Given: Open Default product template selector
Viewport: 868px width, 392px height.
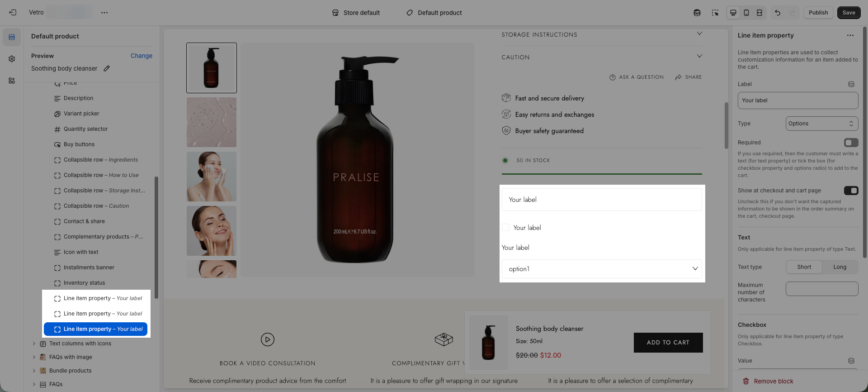Looking at the screenshot, I should [x=434, y=13].
